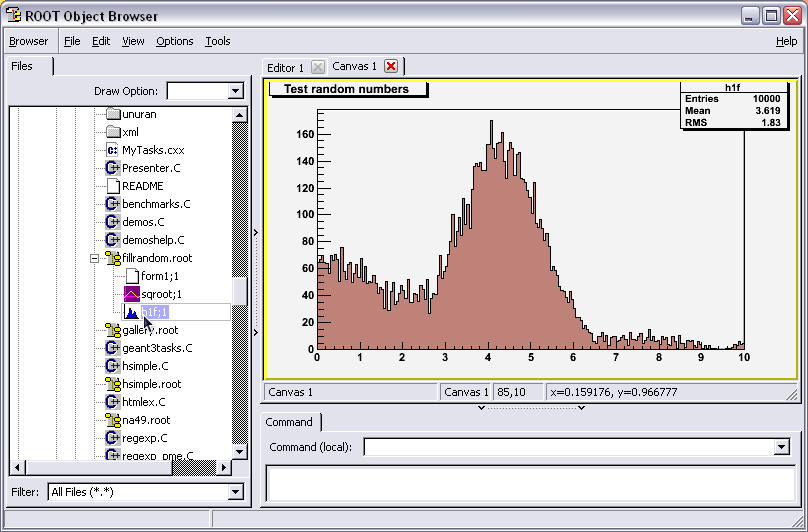Screen dimensions: 808x532
Task: Click the README document icon
Action: pos(113,186)
